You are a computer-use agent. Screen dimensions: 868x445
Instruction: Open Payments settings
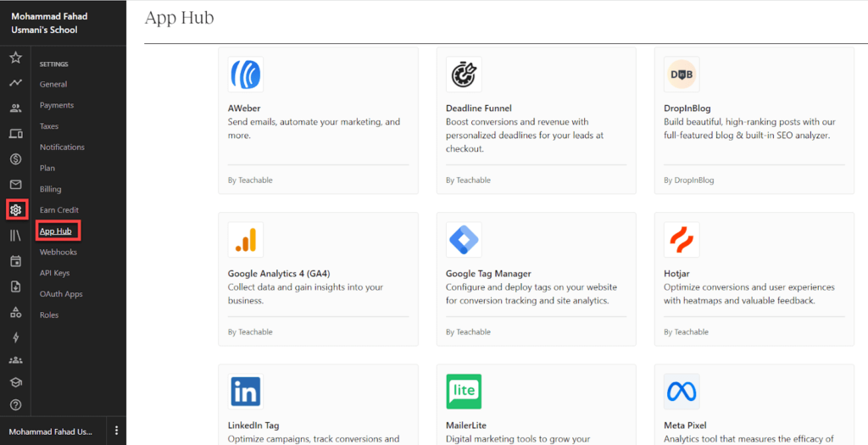[57, 105]
